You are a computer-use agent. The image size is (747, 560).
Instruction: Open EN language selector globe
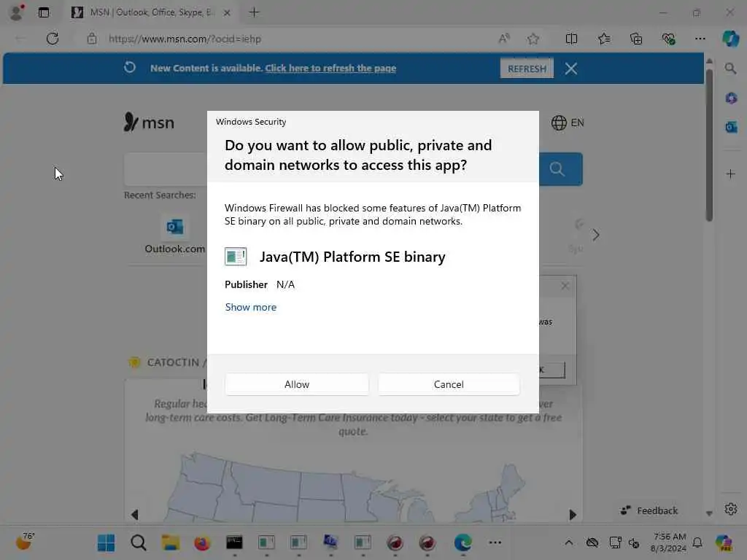coord(568,122)
